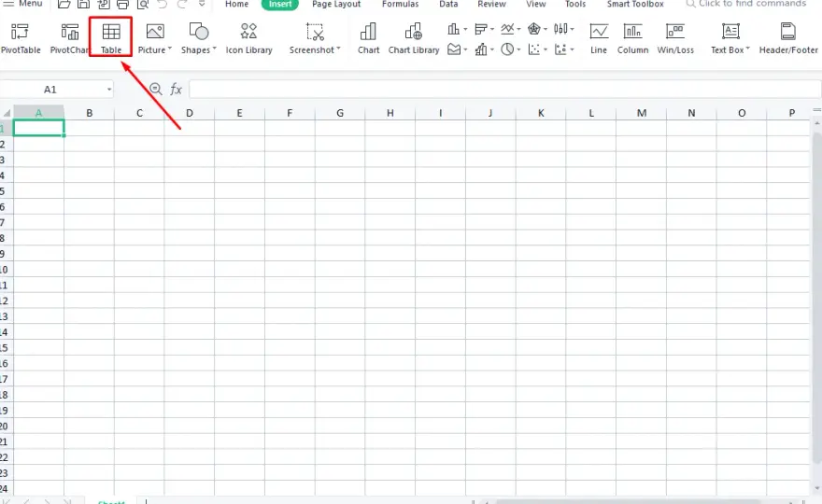Insert a bubble chart type
Viewport: 822px width, 504px height.
pos(560,49)
